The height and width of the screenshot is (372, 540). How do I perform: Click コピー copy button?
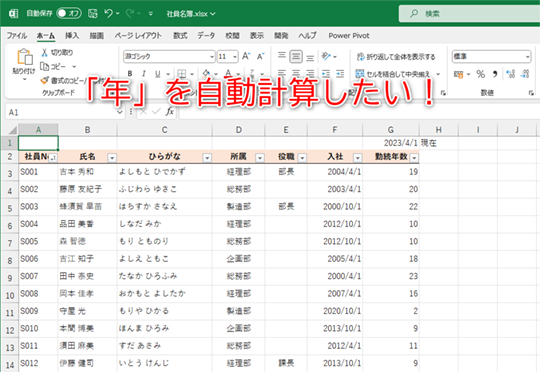[53, 66]
